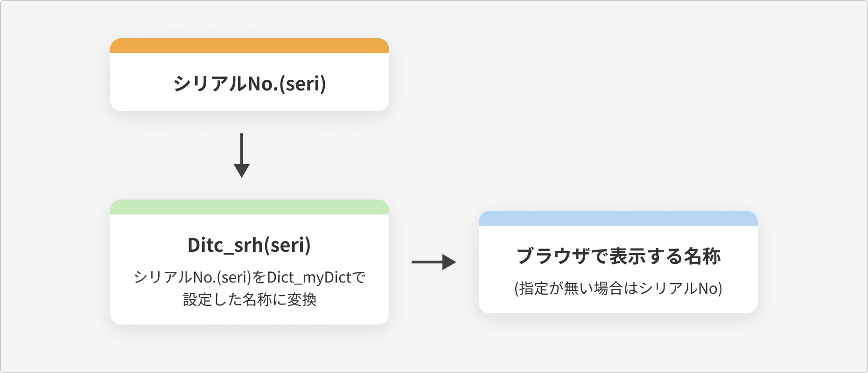The image size is (868, 373).
Task: Click シリアル in the top card title
Action: tap(210, 83)
